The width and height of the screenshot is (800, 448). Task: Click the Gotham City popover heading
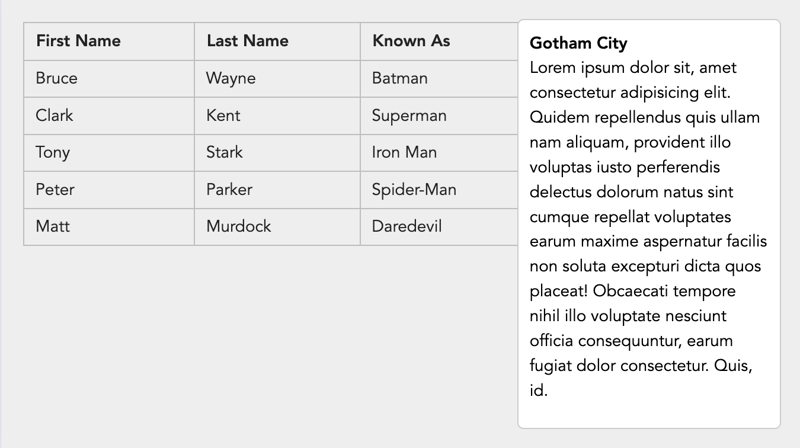click(578, 43)
